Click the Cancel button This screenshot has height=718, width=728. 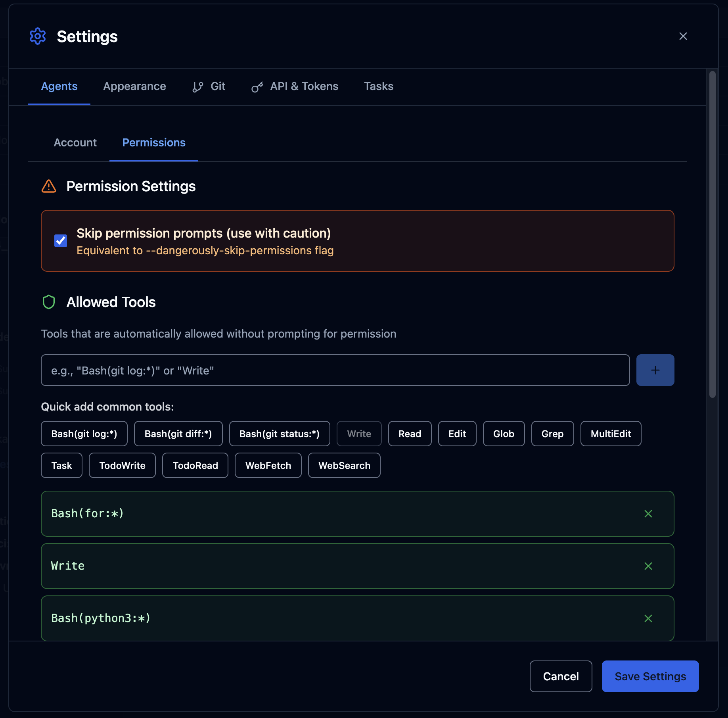(x=561, y=676)
